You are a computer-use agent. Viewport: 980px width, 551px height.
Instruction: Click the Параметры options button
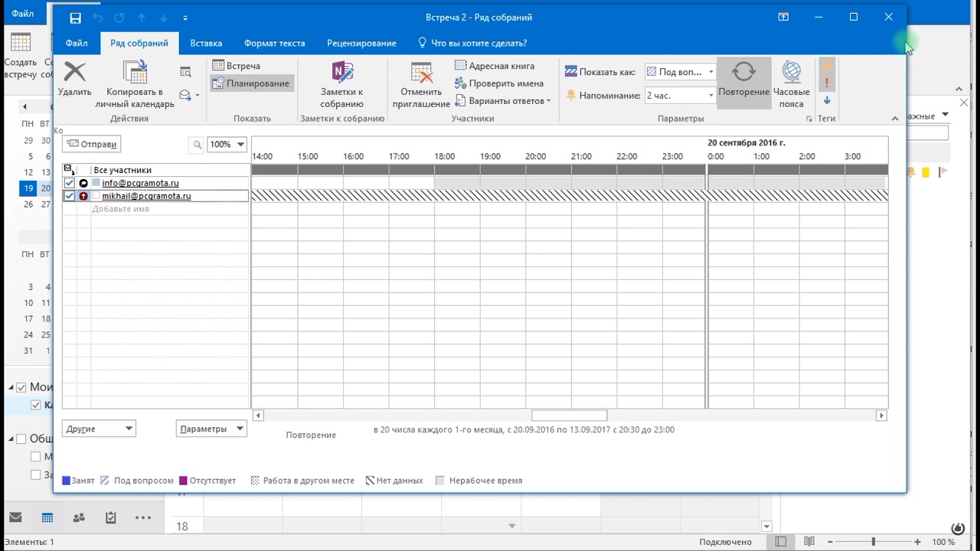211,429
